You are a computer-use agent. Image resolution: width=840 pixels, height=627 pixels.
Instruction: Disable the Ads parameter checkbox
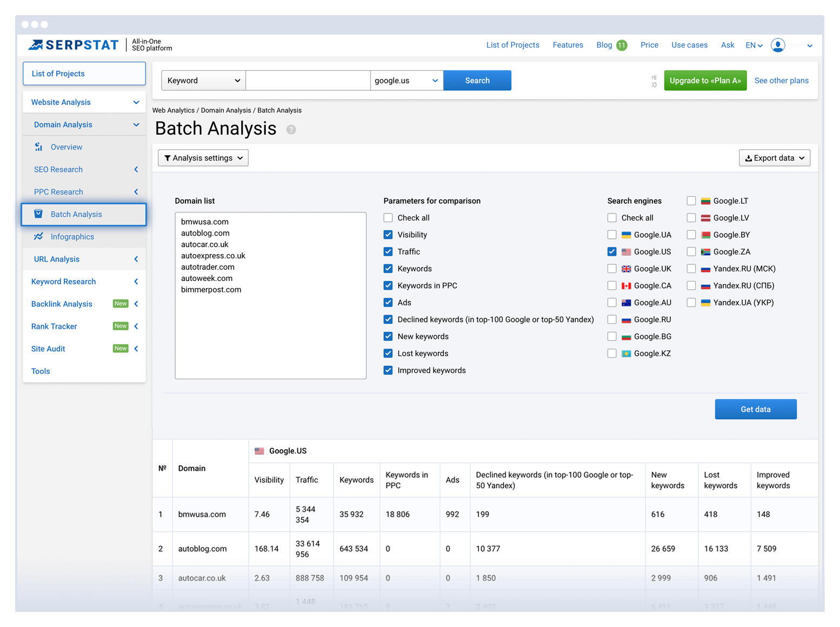point(388,303)
